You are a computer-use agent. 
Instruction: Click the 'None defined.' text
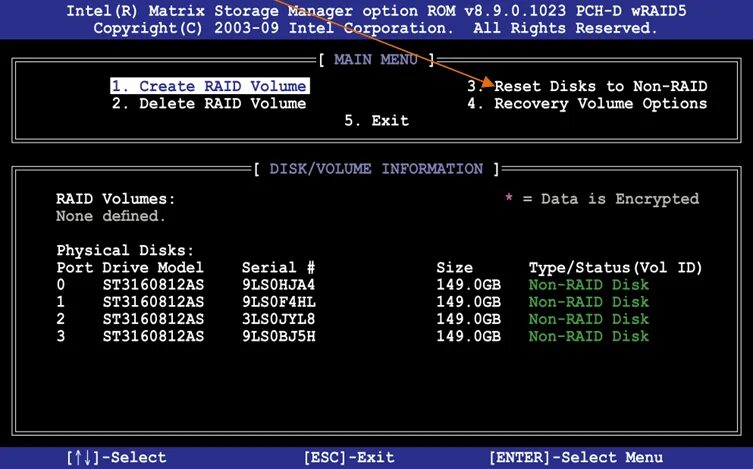(x=111, y=216)
